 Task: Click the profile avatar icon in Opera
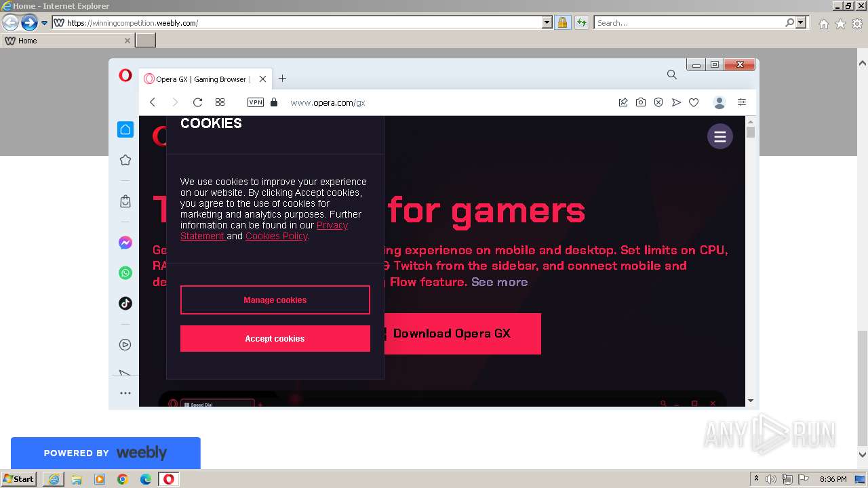click(x=719, y=102)
